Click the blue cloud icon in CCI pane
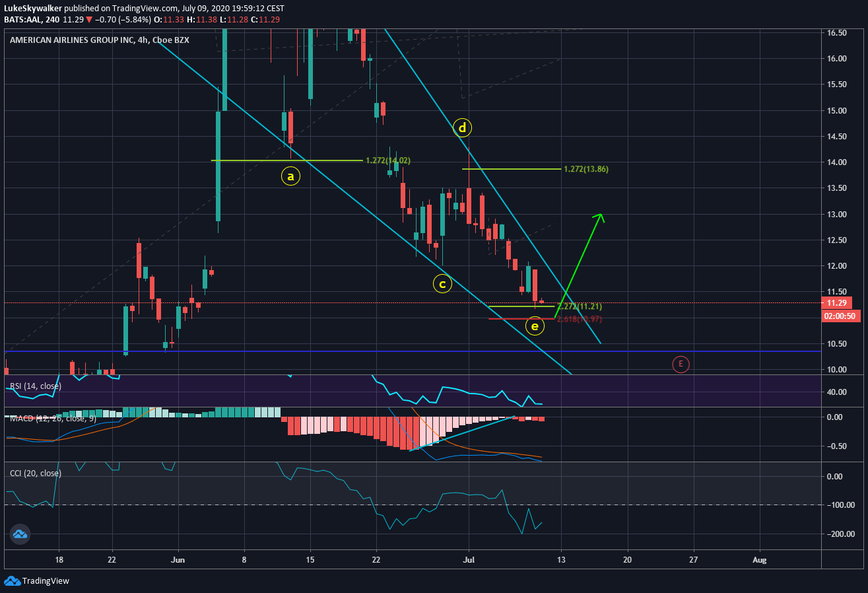868x593 pixels. [18, 534]
